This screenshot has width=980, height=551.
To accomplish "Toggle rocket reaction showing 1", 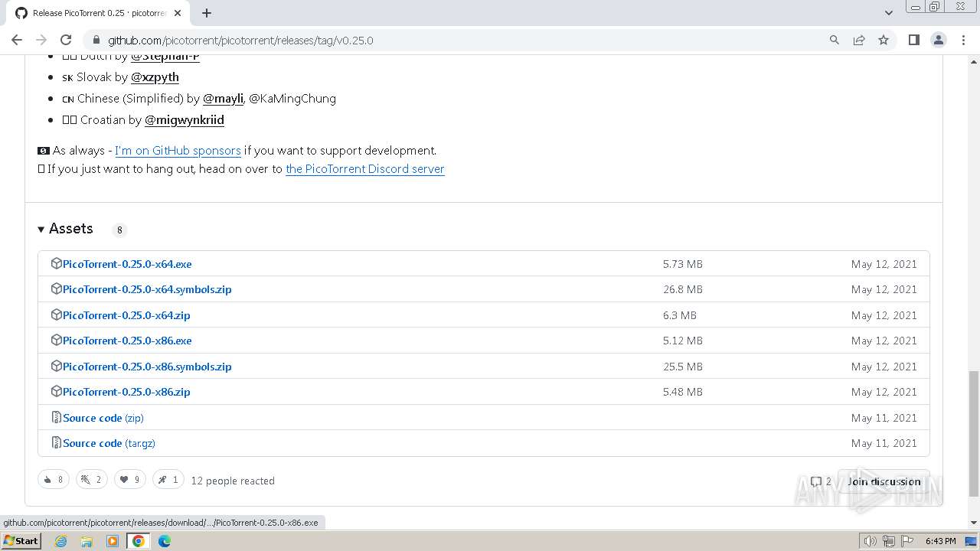I will click(x=168, y=480).
